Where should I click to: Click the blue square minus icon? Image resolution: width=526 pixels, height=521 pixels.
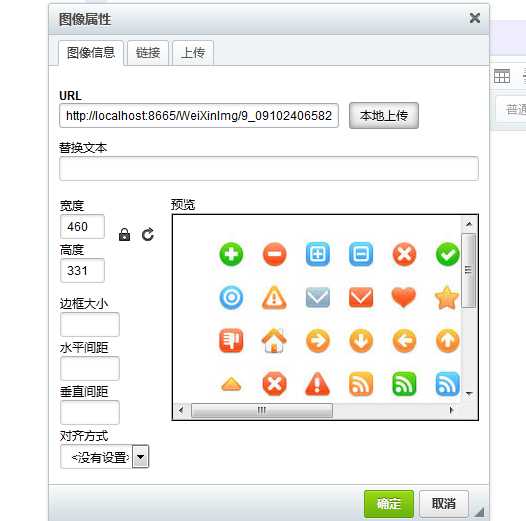coord(361,254)
